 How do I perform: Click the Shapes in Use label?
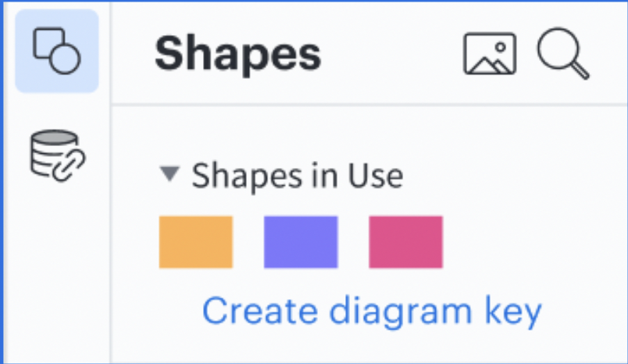(x=297, y=176)
